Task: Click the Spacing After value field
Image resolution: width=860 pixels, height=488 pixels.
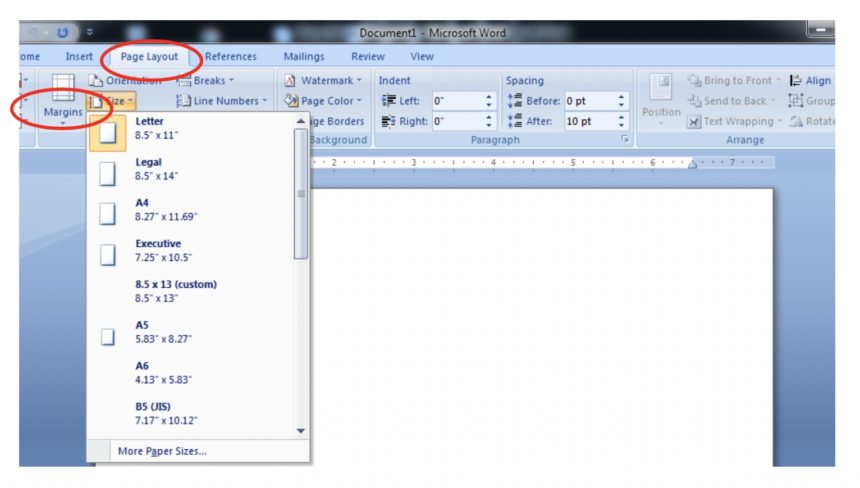Action: 589,121
